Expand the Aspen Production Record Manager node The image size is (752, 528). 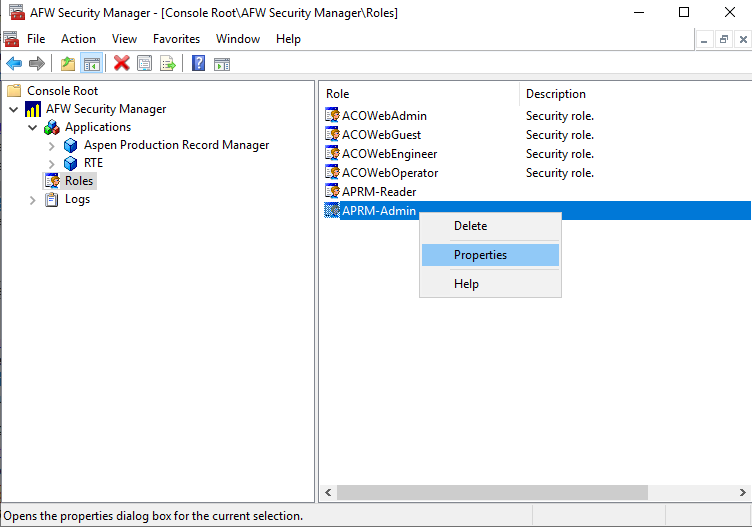(52, 145)
